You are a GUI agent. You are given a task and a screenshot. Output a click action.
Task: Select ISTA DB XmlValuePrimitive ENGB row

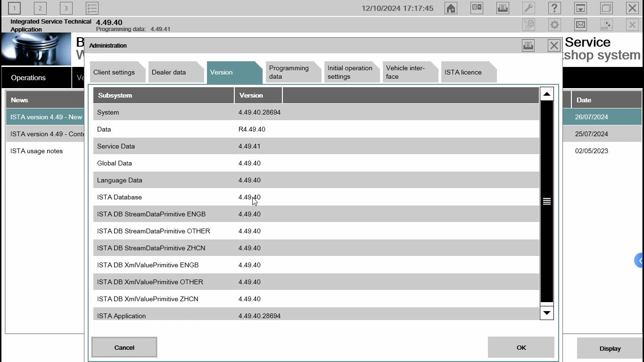pyautogui.click(x=316, y=265)
